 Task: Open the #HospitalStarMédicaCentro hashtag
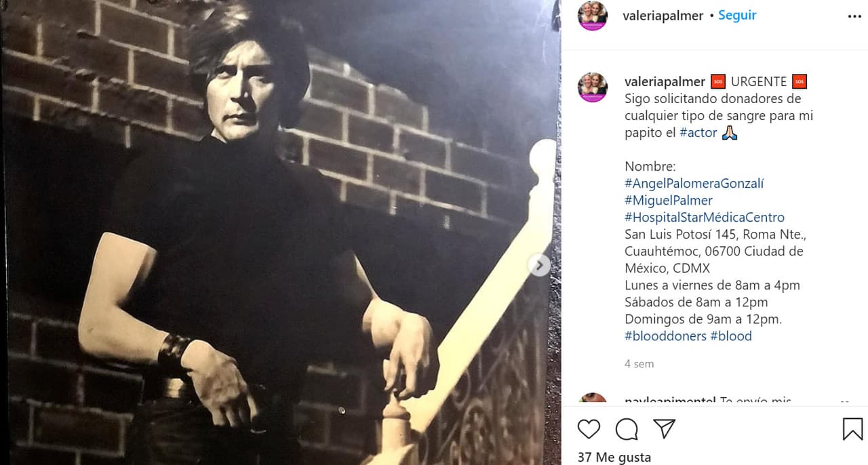(705, 217)
